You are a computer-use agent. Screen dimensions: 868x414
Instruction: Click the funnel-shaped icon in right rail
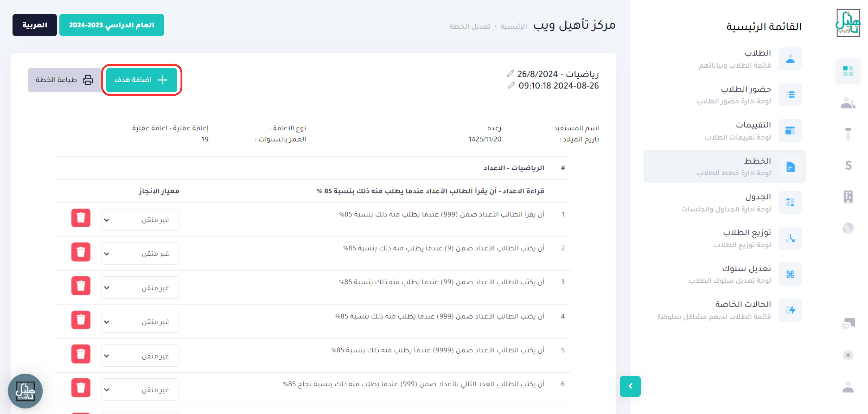(x=848, y=134)
